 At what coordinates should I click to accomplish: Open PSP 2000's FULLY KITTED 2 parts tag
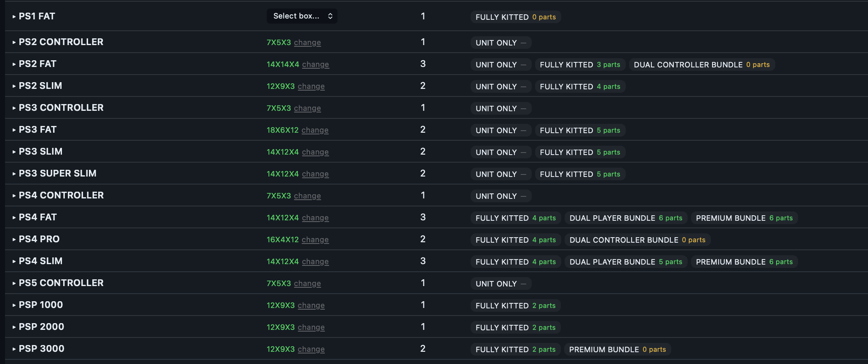click(516, 328)
